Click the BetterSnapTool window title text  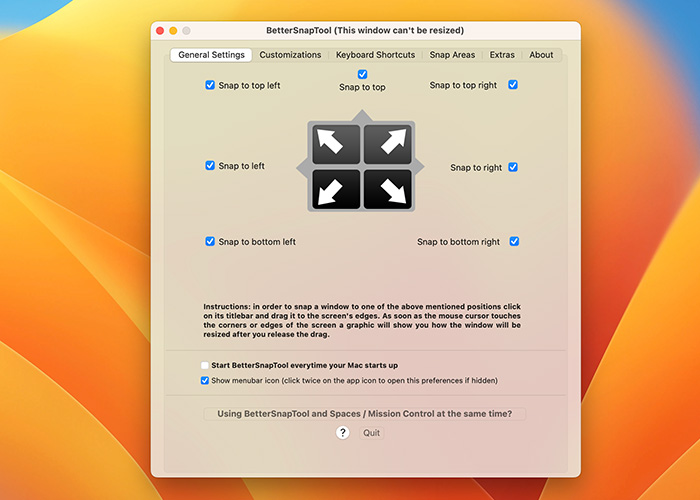point(365,30)
